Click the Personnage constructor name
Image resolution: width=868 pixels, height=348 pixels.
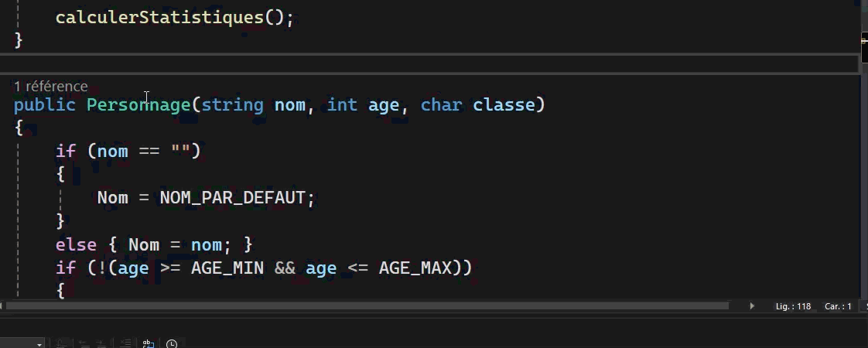pyautogui.click(x=138, y=104)
